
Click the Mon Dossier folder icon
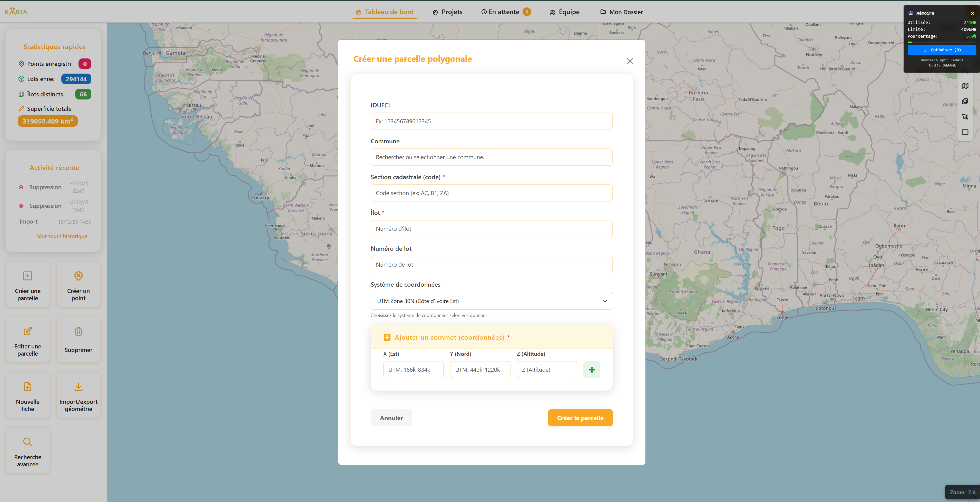click(603, 12)
